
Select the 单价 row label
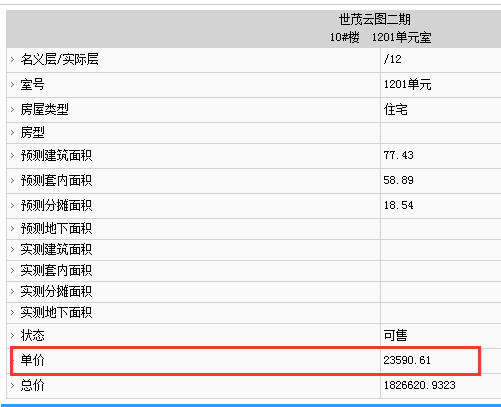32,360
